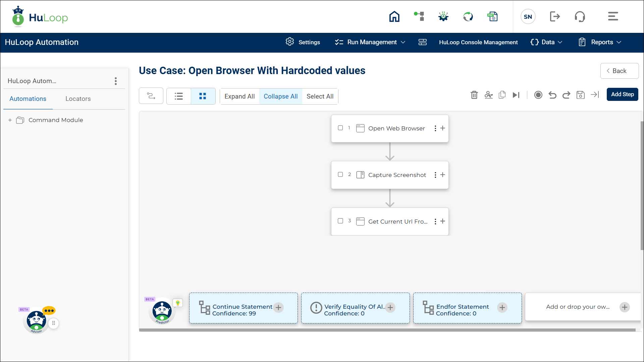644x362 pixels.
Task: Check the Open Web Browser step checkbox
Action: (x=340, y=128)
